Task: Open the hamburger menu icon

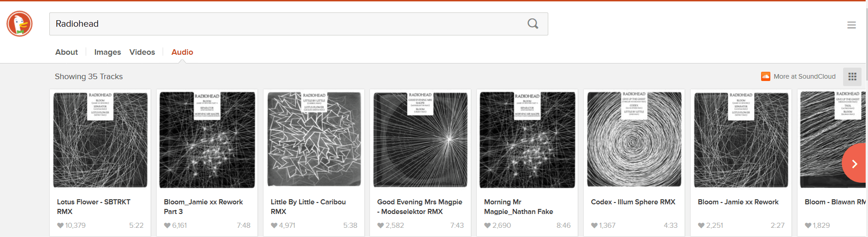Action: coord(851,25)
